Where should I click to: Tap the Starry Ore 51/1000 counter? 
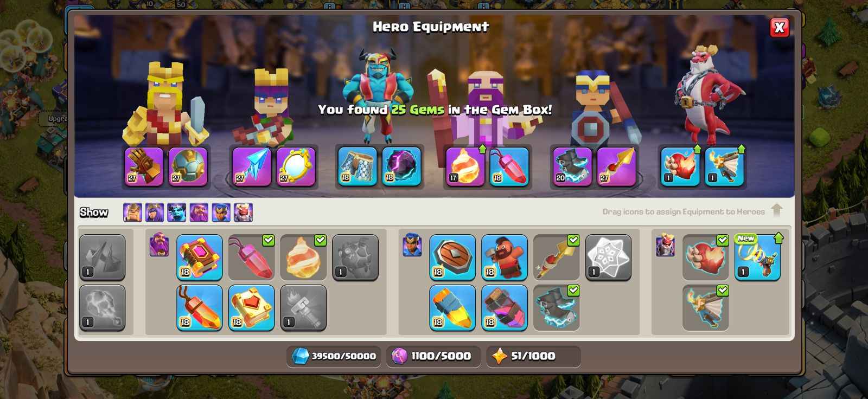533,356
